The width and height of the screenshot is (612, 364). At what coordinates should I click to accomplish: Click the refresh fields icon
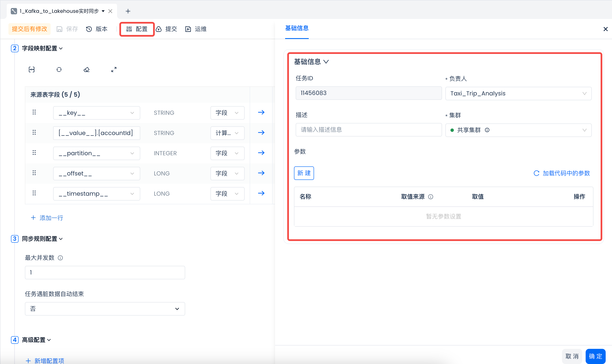click(59, 70)
